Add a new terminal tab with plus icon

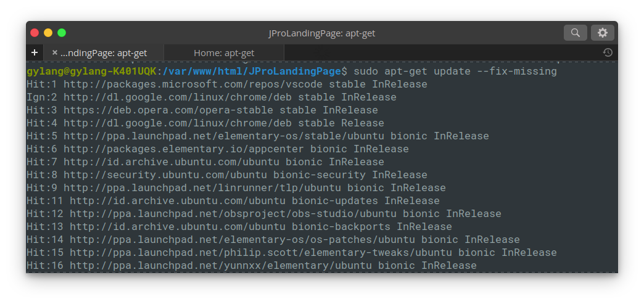[35, 52]
